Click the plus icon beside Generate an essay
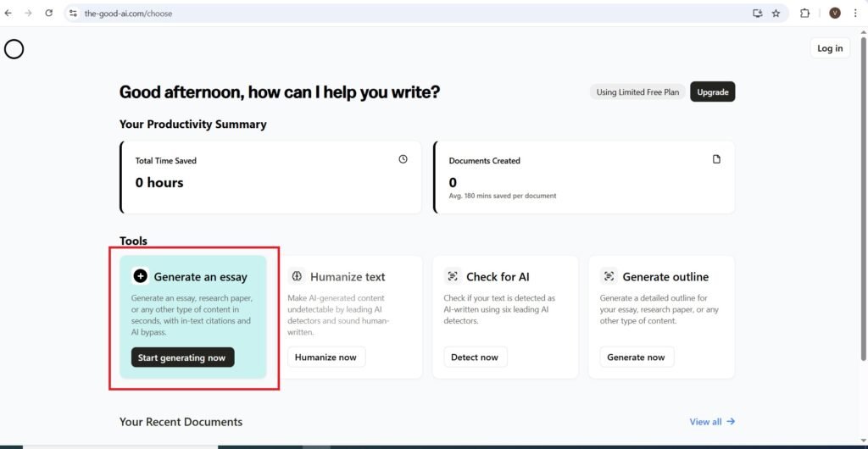This screenshot has width=868, height=449. pos(141,276)
